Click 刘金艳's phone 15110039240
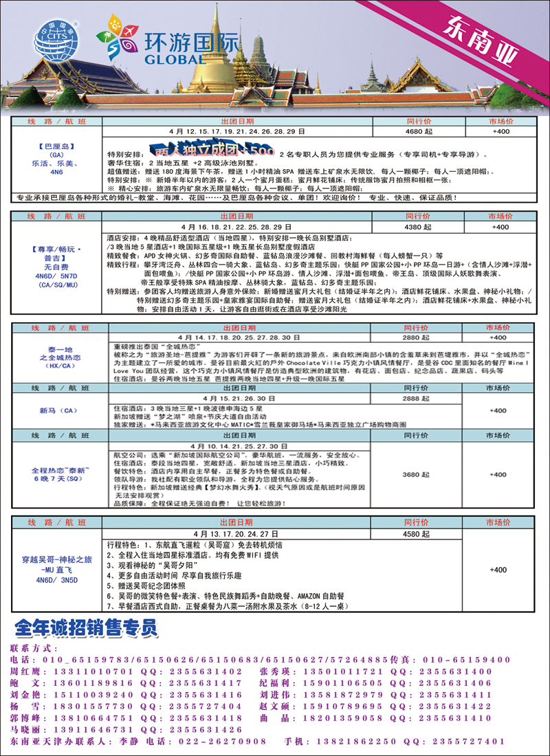This screenshot has width=550, height=756. point(95,695)
